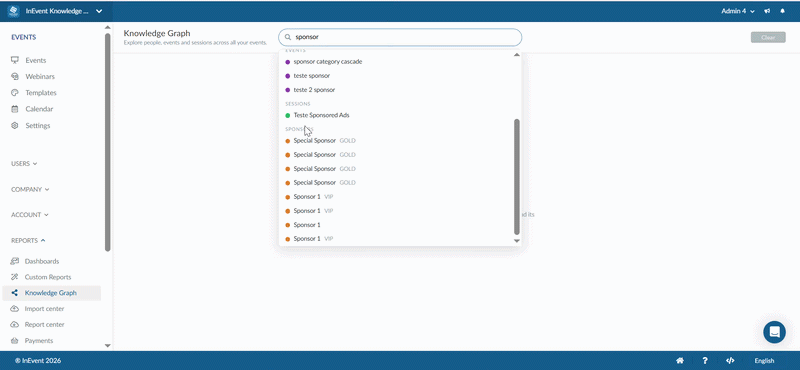The height and width of the screenshot is (370, 800).
Task: Open Settings from the sidebar
Action: (38, 126)
